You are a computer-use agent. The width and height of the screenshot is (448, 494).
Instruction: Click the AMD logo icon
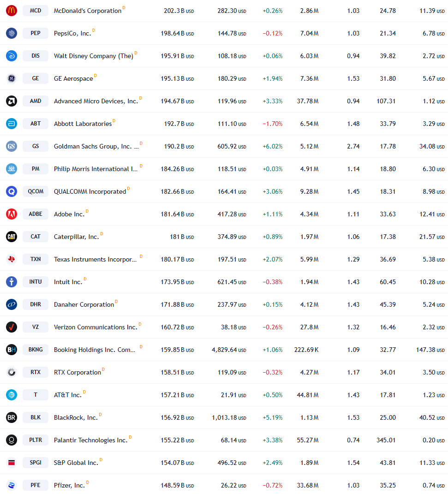pos(12,101)
